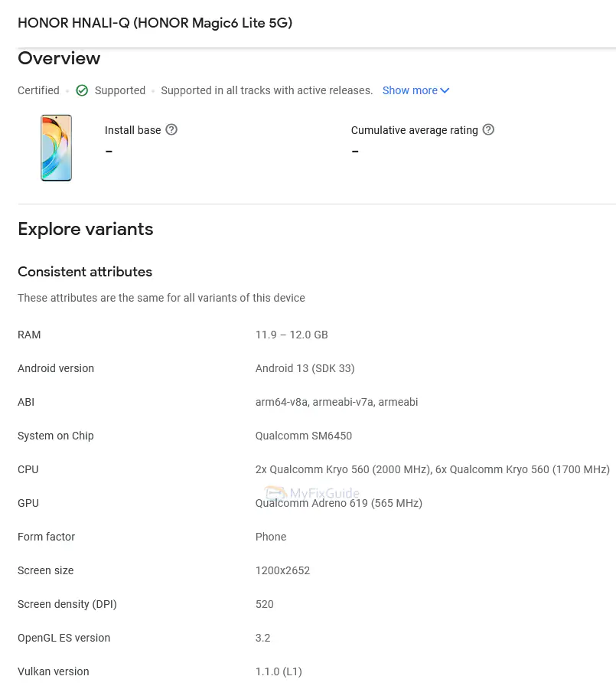This screenshot has height=699, width=616.
Task: Click the Screen density value 520
Action: (265, 605)
